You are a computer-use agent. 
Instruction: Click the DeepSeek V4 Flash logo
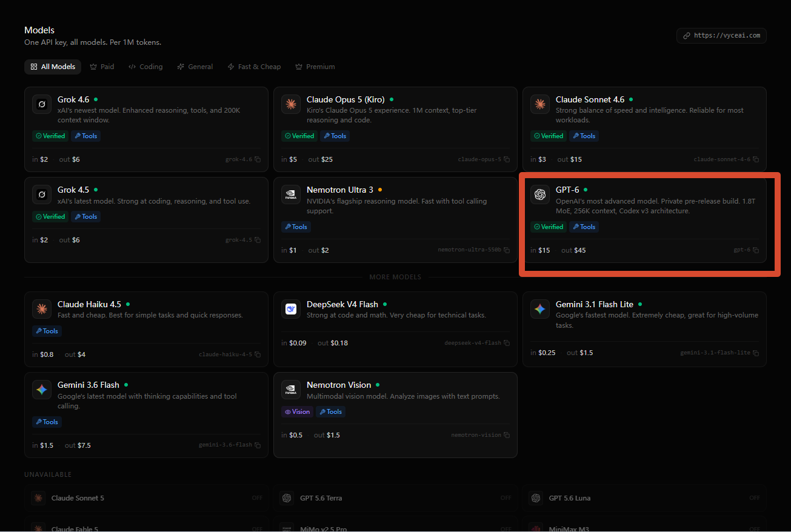click(x=291, y=309)
